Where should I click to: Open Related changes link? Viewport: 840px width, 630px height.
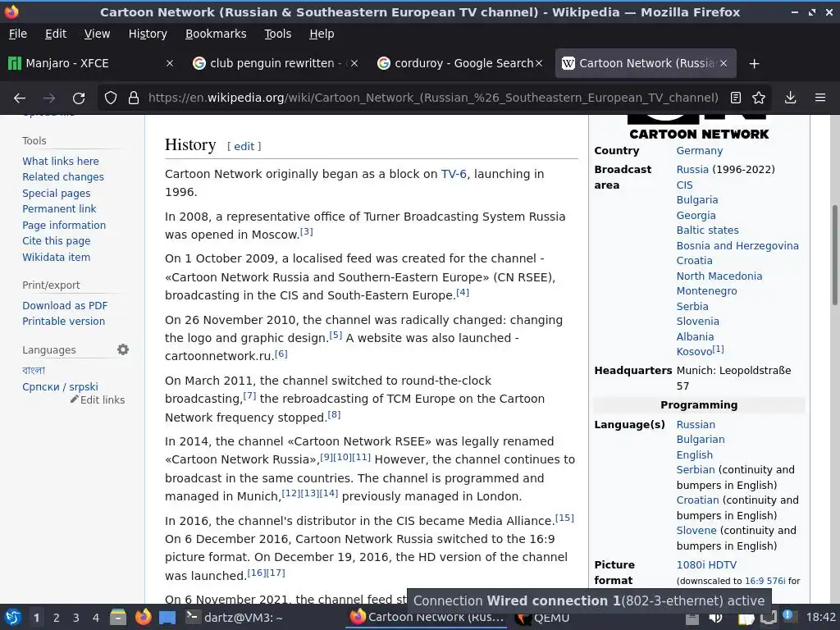coord(63,177)
